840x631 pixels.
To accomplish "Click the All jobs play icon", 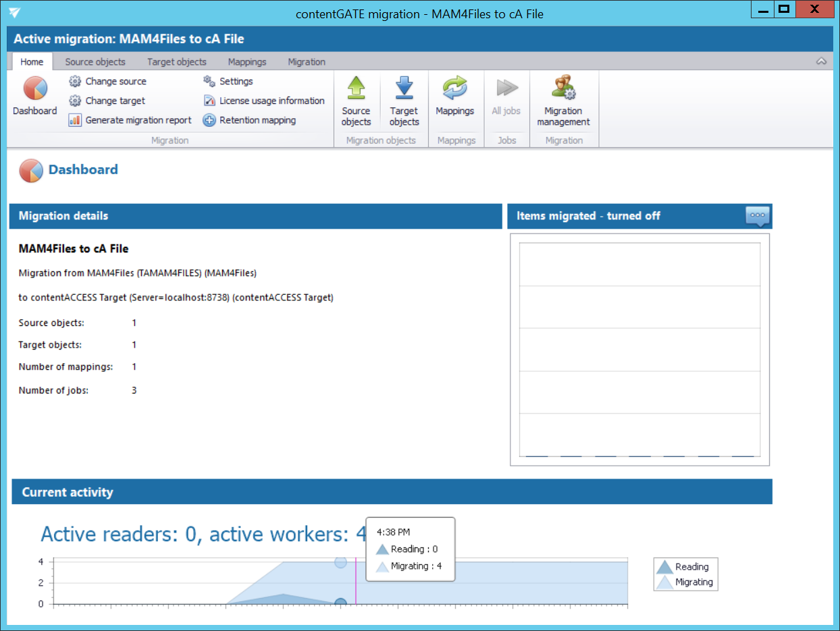I will [x=506, y=89].
